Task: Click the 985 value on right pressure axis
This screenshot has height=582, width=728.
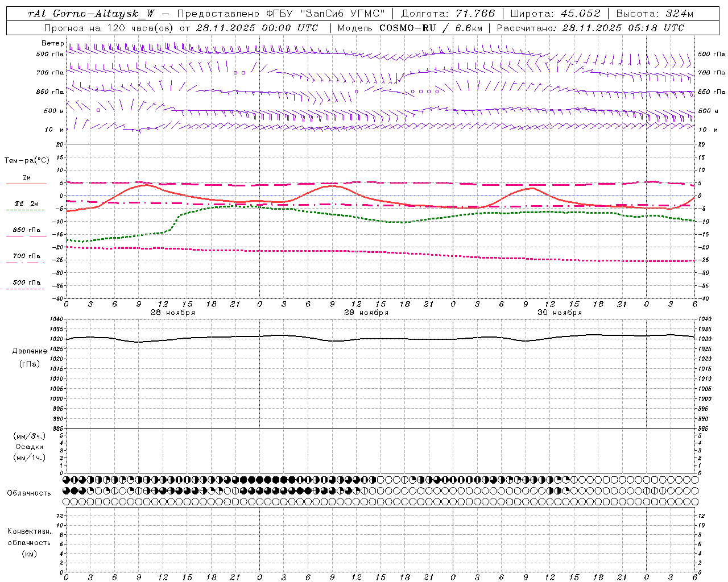Action: (x=704, y=429)
